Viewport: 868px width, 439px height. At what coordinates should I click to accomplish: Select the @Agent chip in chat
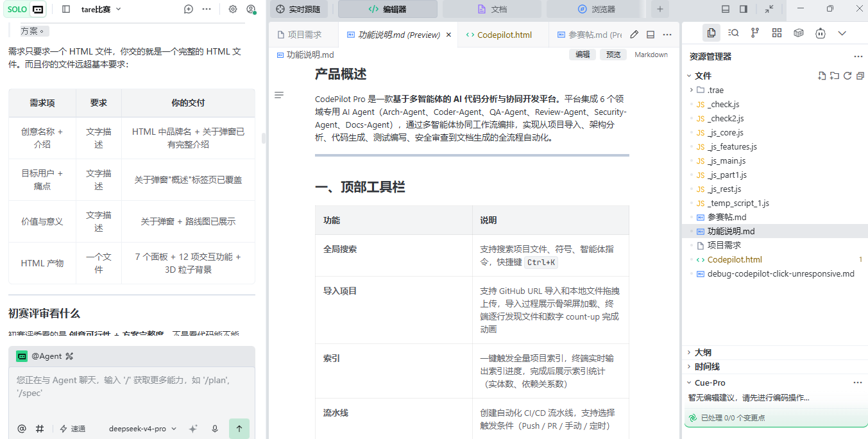[45, 356]
